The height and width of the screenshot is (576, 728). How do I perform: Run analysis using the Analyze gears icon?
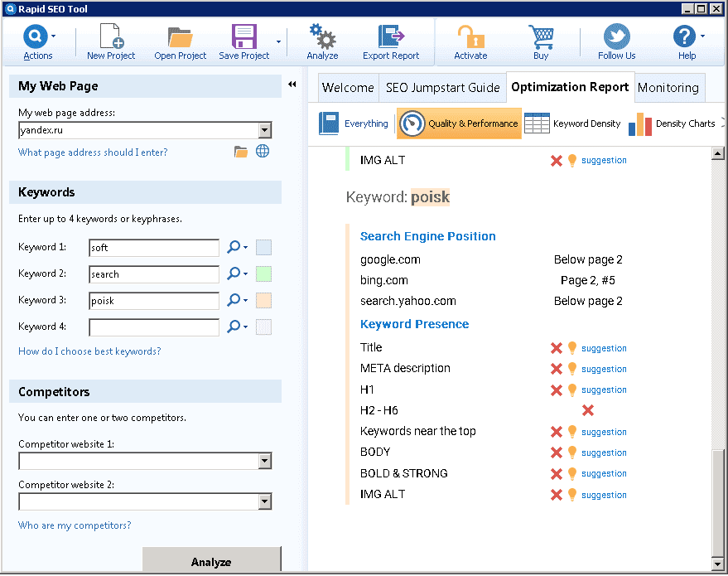(x=322, y=38)
